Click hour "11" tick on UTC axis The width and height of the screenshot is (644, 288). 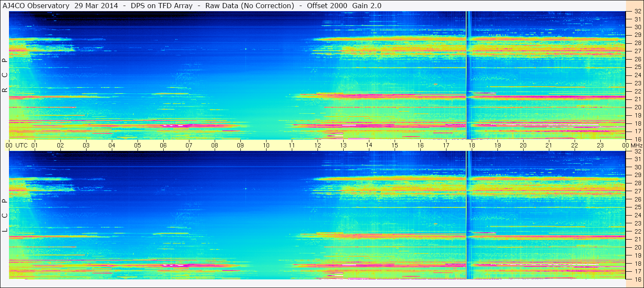292,145
